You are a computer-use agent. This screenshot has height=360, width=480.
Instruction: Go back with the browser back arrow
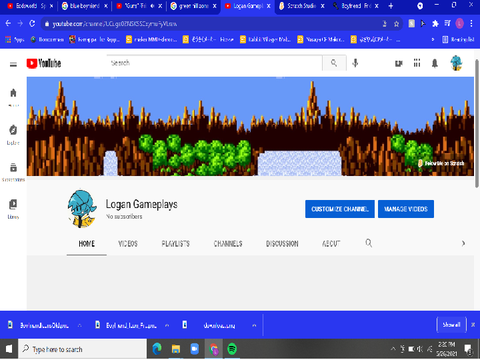(x=8, y=23)
